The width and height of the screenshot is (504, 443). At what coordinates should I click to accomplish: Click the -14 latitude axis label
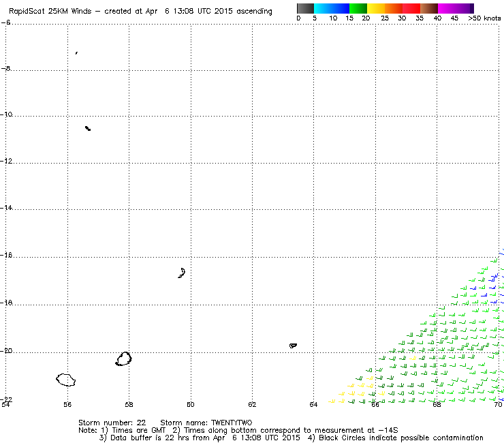click(6, 208)
